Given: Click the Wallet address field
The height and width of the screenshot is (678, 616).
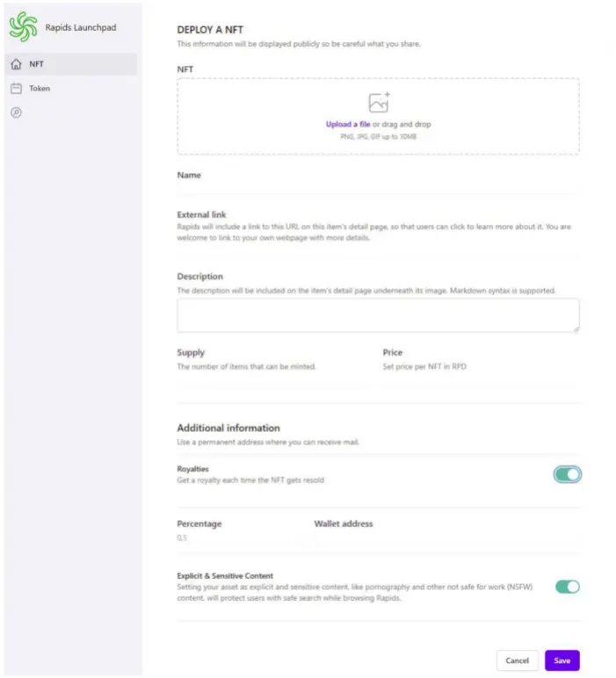Looking at the screenshot, I should pos(447,537).
